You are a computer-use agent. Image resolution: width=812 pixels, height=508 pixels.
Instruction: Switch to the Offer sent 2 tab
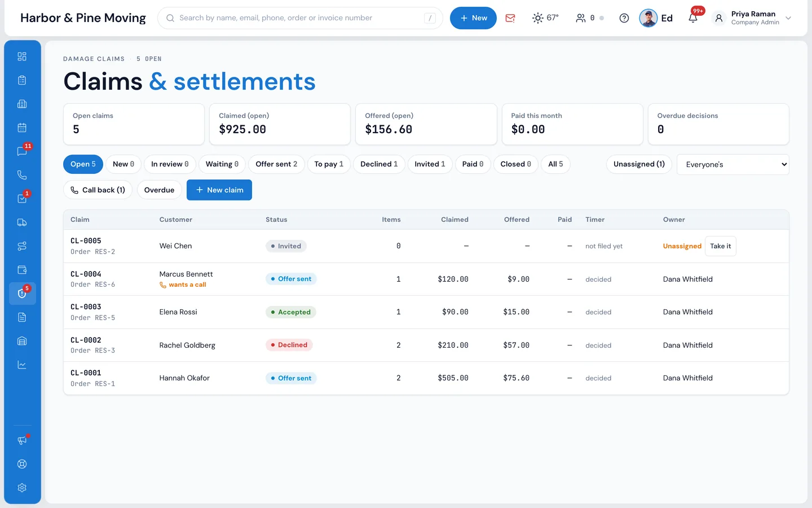276,164
